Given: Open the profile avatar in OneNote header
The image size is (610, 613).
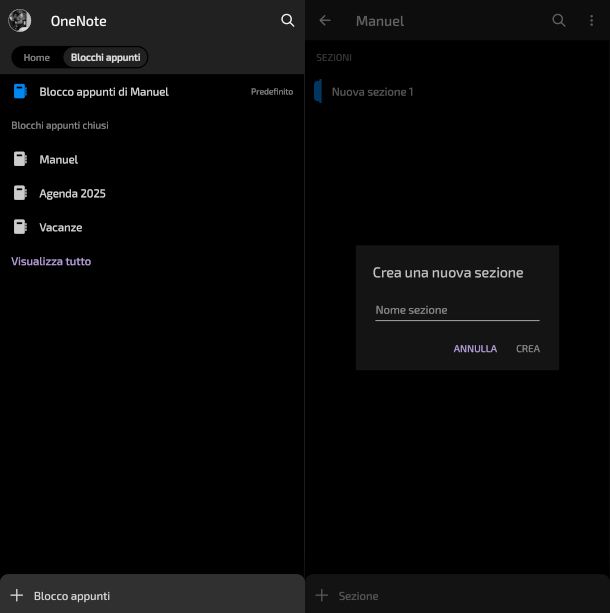Looking at the screenshot, I should click(x=20, y=20).
